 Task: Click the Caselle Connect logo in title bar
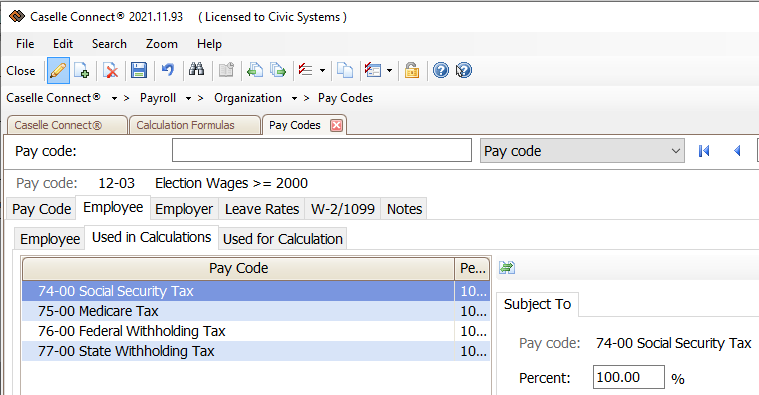(x=16, y=17)
